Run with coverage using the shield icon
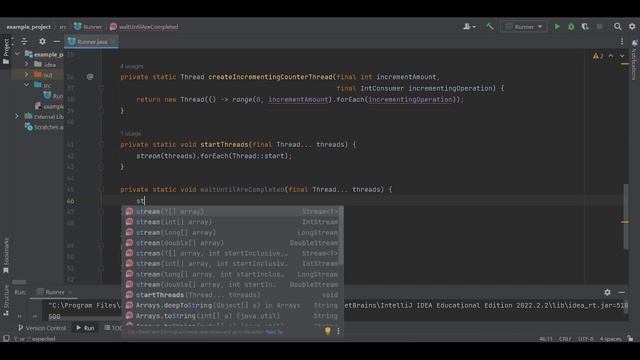 (x=585, y=27)
